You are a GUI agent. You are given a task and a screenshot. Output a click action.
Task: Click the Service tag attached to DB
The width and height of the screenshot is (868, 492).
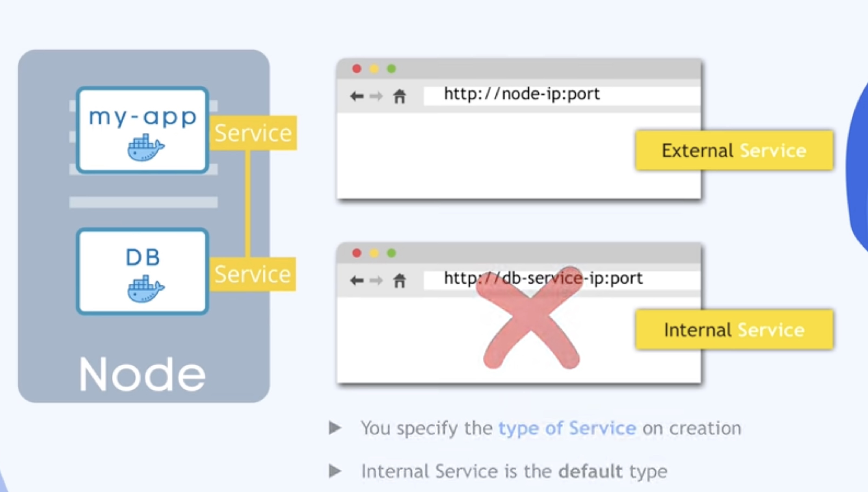click(253, 274)
